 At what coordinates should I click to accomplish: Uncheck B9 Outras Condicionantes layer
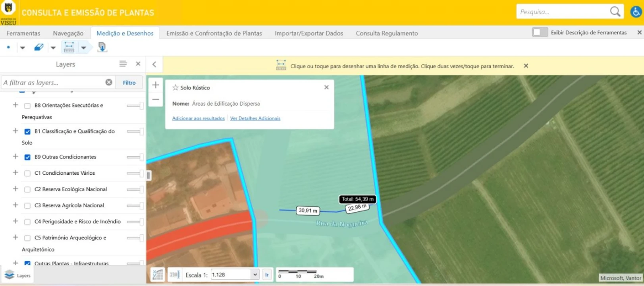27,157
